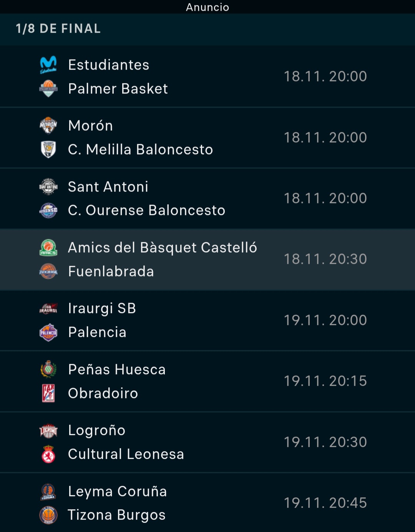Viewport: 415px width, 532px height.
Task: Tap the Obradoiro team logo
Action: (48, 393)
